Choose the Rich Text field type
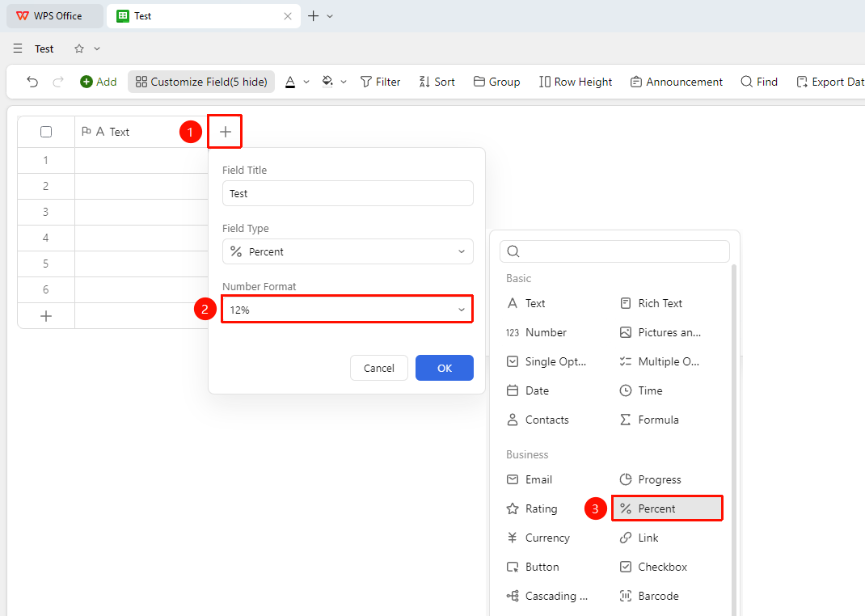 click(x=652, y=303)
